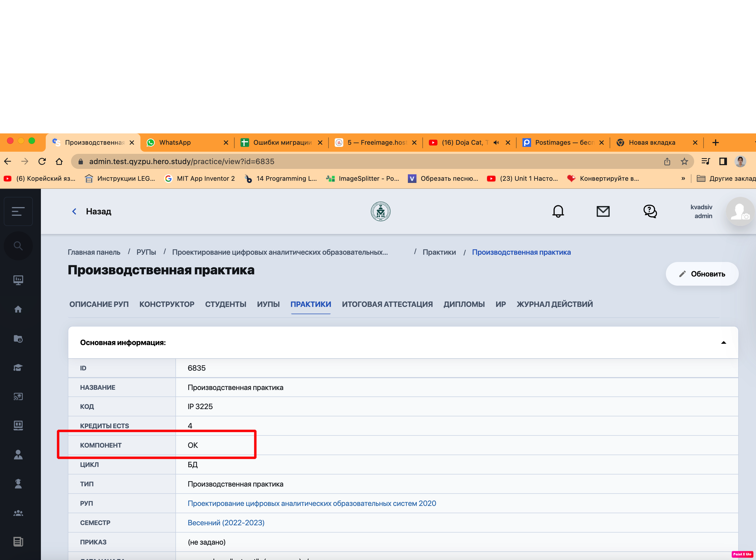Toggle the browser side panel icon
Viewport: 756px width, 560px height.
[x=723, y=161]
